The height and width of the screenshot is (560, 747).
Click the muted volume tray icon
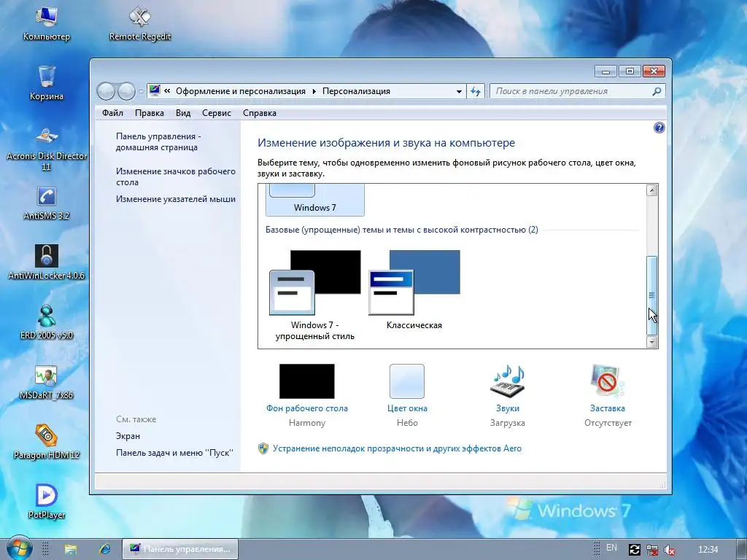click(669, 550)
